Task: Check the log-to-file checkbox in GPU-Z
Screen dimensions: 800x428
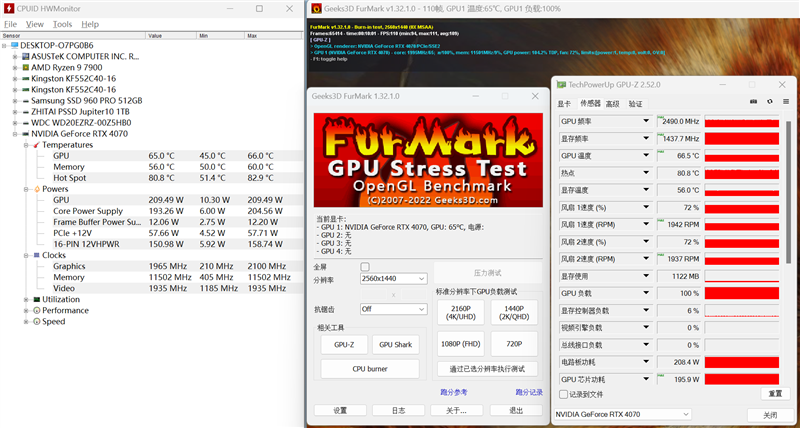Action: pyautogui.click(x=561, y=394)
